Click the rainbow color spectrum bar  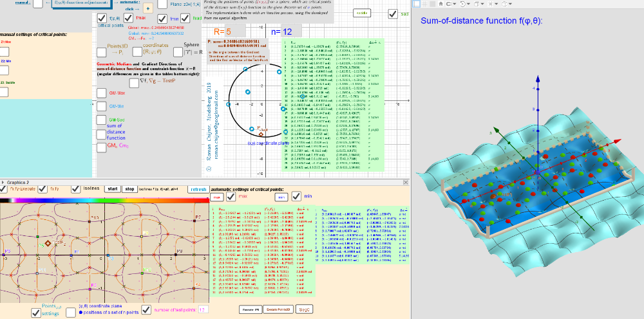pos(104,201)
